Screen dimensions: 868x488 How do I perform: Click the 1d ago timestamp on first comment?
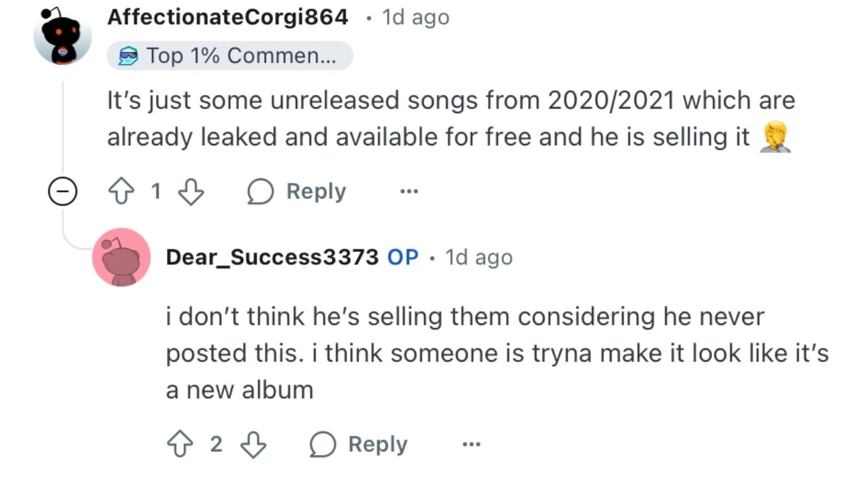[x=416, y=18]
